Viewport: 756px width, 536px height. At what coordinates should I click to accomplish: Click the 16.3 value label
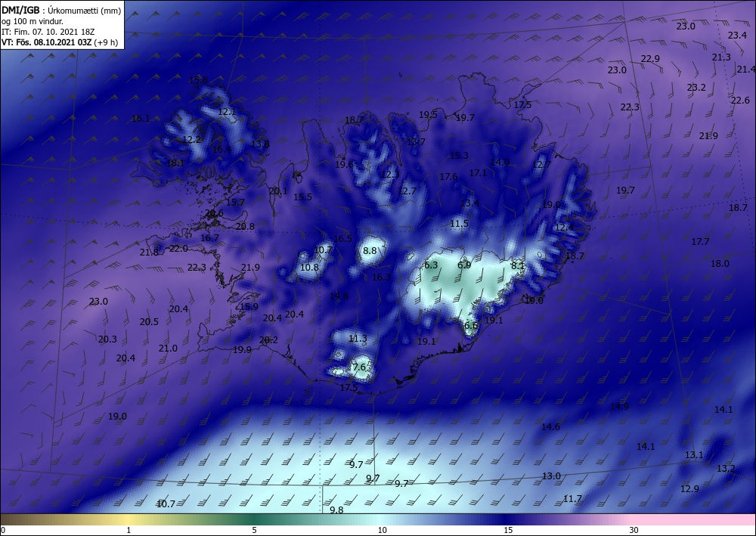(381, 277)
